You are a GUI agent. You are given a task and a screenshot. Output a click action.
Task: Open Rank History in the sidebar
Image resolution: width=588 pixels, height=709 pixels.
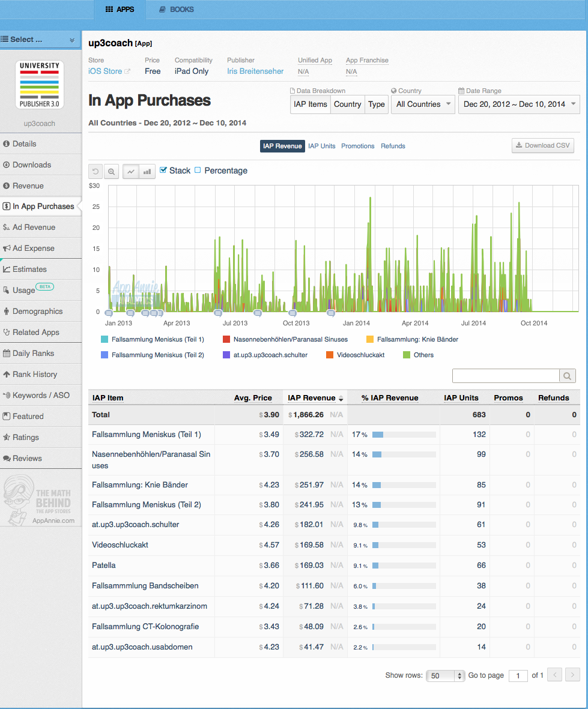coord(41,375)
